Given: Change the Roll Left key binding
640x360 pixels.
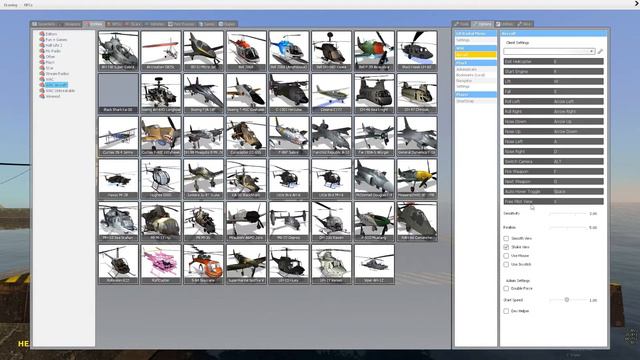Looking at the screenshot, I should 553,101.
